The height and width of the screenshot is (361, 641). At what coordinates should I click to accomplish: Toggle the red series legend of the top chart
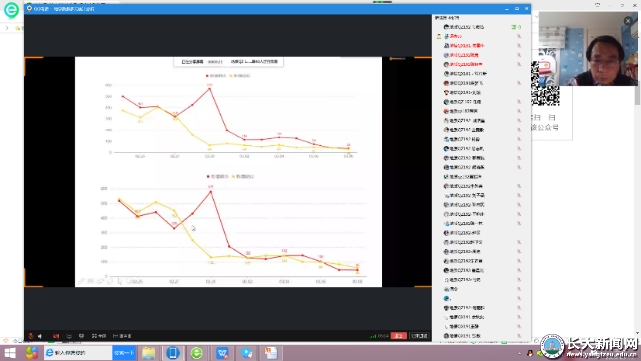click(216, 76)
